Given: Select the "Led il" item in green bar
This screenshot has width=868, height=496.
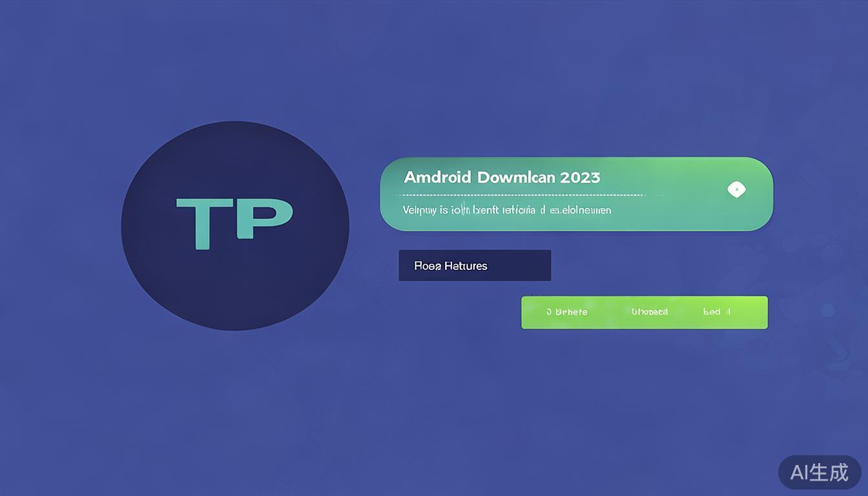Looking at the screenshot, I should coord(716,312).
